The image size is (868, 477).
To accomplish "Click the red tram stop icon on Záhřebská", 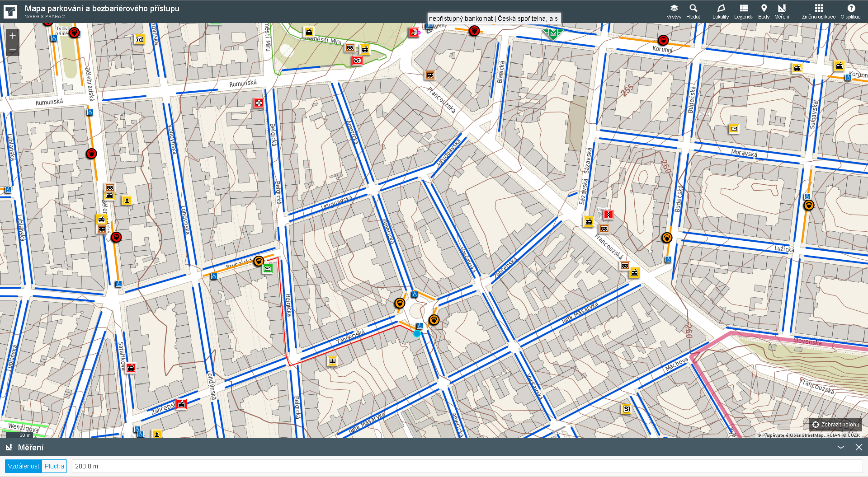I will coord(181,404).
